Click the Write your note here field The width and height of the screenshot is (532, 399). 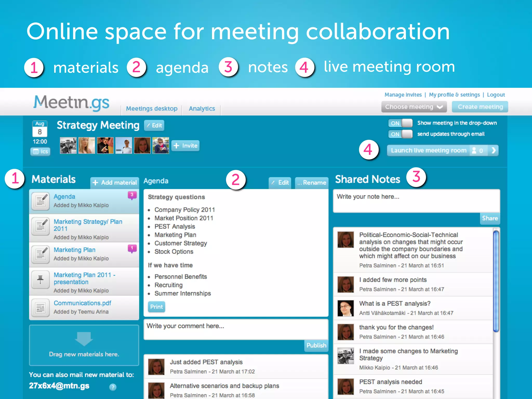point(416,201)
